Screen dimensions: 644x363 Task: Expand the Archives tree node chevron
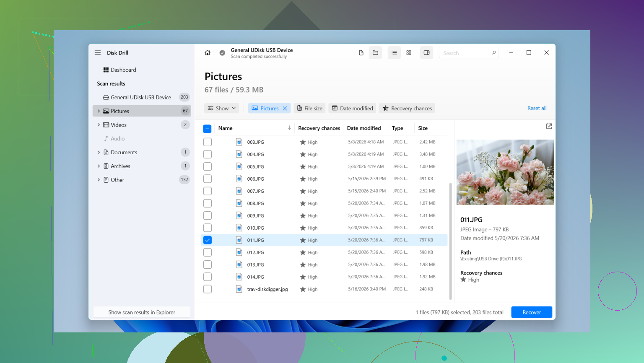[x=99, y=166]
